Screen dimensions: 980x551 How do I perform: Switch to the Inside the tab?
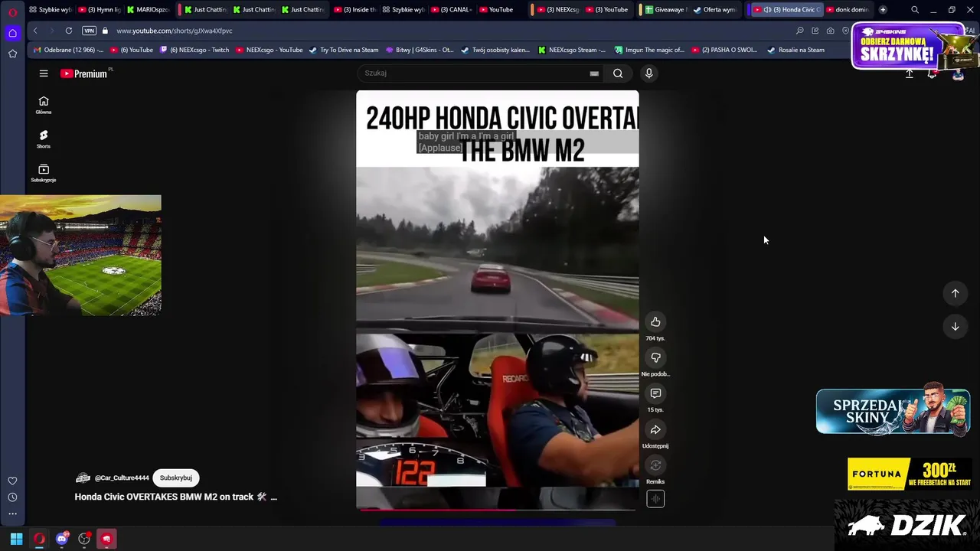point(355,10)
